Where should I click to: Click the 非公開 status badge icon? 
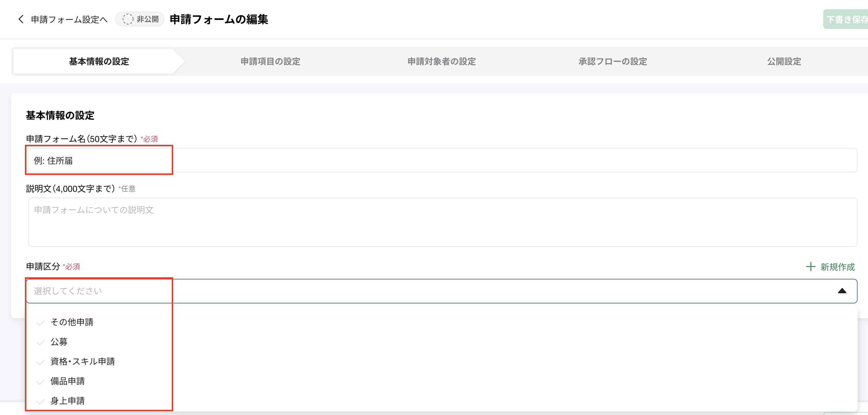tap(127, 20)
